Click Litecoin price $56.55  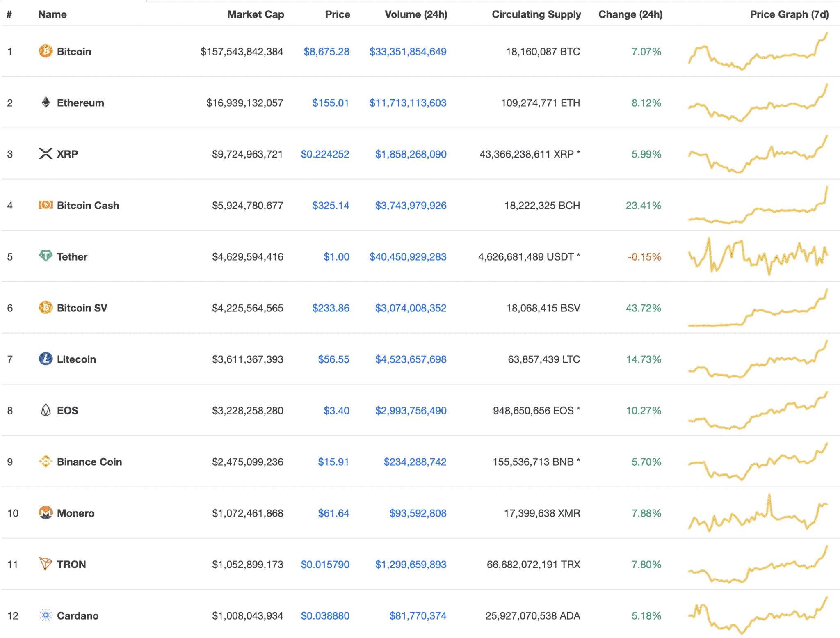(x=333, y=359)
